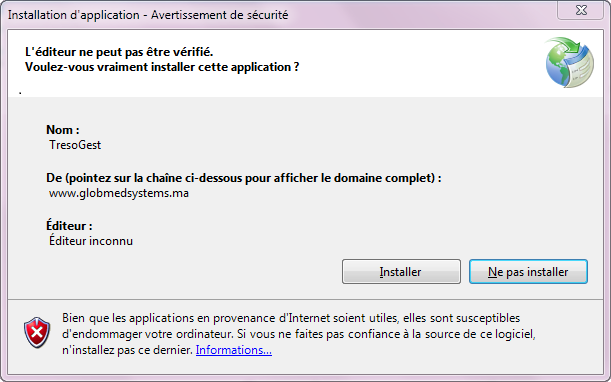The image size is (611, 382).
Task: Open the Informations... link
Action: tap(234, 350)
